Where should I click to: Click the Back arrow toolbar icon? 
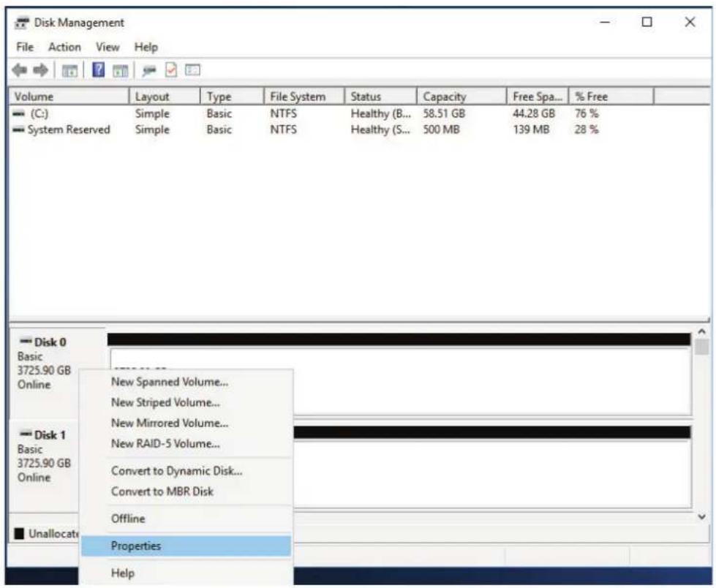[20, 70]
